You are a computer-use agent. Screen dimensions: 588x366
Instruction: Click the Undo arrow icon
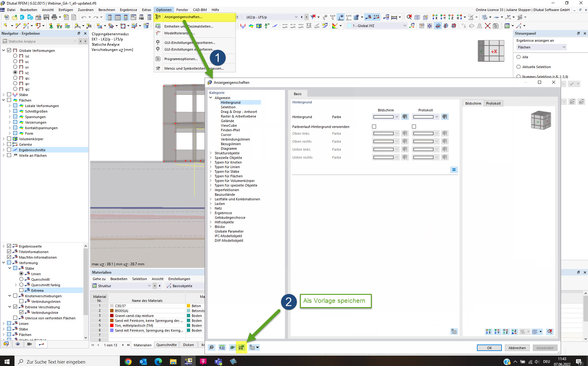(84, 17)
